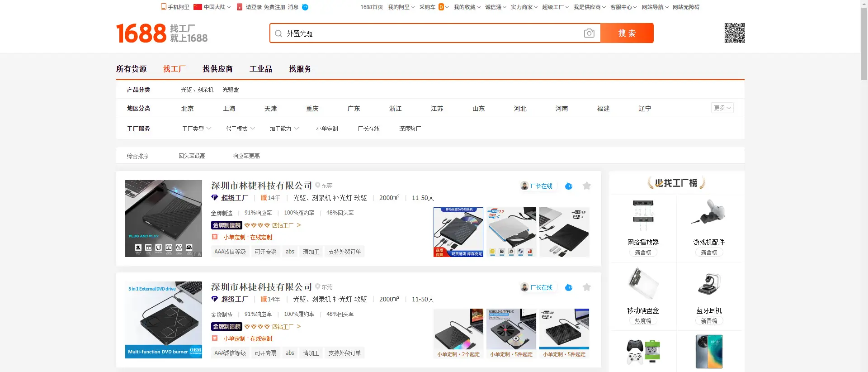This screenshot has height=372, width=868.
Task: Open thumbnail labeled 小单定制·2个起定
Action: click(x=458, y=334)
